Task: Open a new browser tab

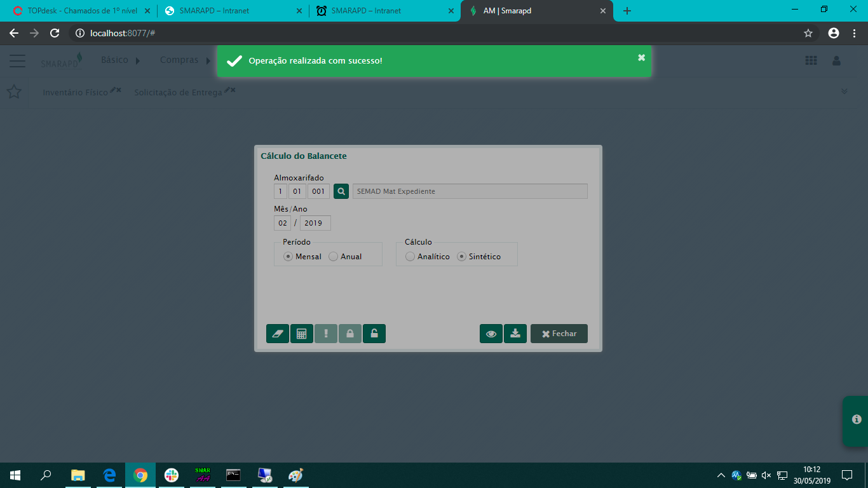Action: click(x=627, y=11)
